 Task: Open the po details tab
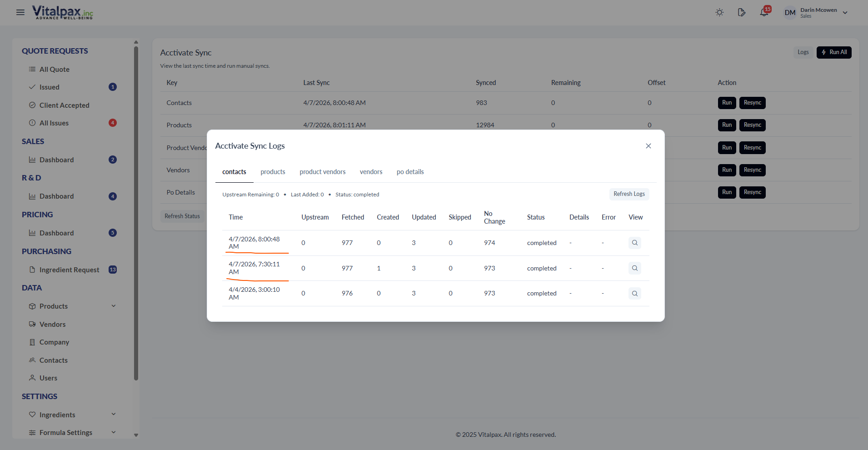coord(410,172)
